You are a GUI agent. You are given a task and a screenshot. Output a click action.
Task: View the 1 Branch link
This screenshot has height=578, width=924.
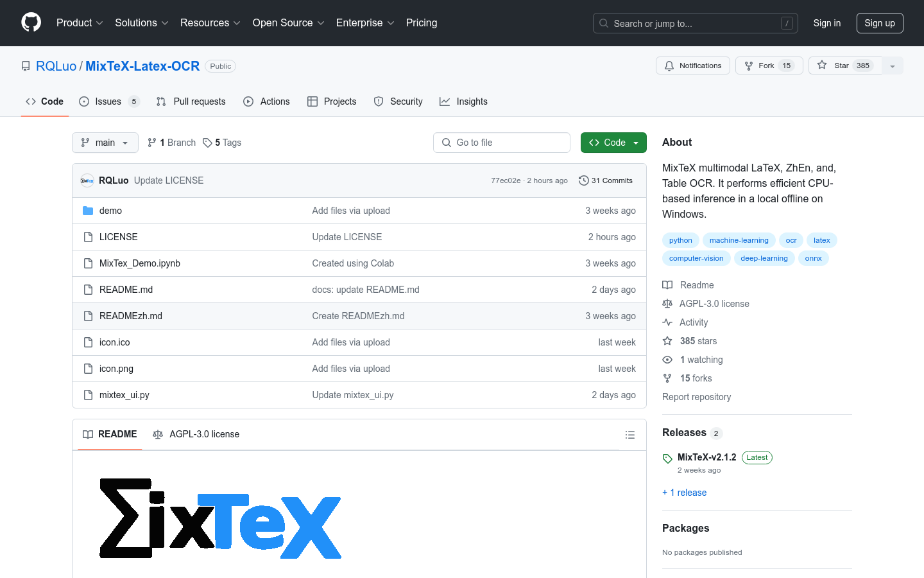click(171, 143)
